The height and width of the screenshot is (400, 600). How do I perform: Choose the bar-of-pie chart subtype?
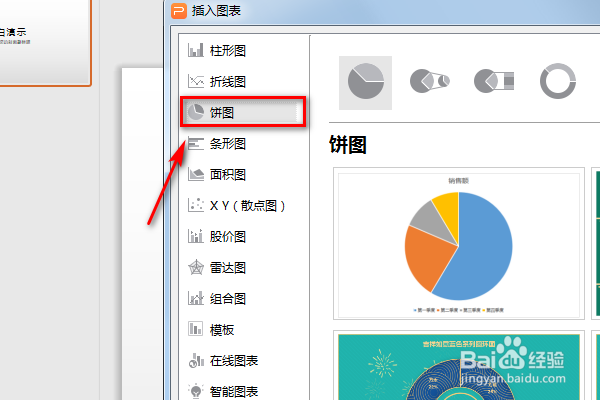tap(494, 81)
